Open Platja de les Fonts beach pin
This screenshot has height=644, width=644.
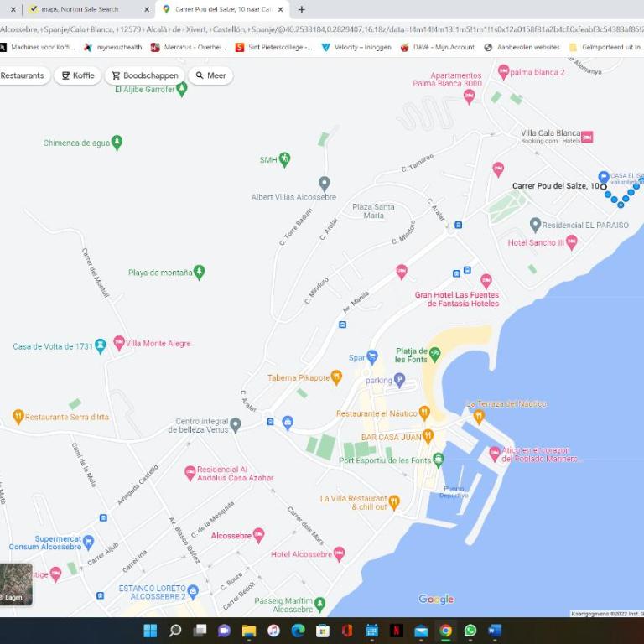[x=434, y=355]
